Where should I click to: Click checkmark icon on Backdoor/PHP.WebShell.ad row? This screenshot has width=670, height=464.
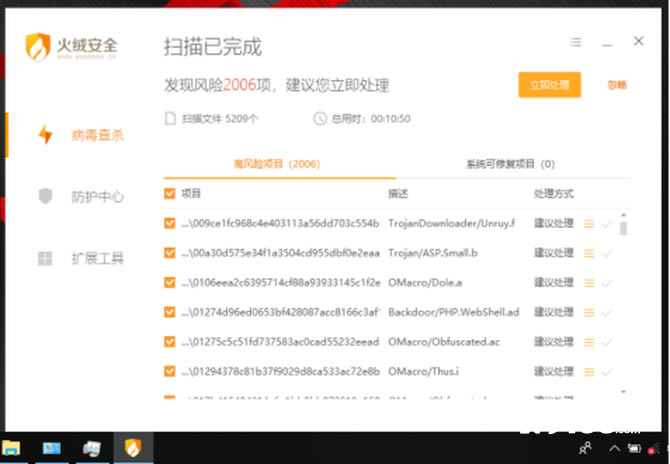point(607,313)
